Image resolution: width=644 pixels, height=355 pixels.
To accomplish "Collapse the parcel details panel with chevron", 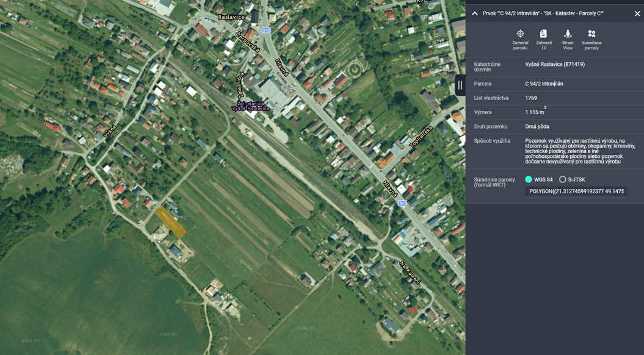I will (x=474, y=13).
